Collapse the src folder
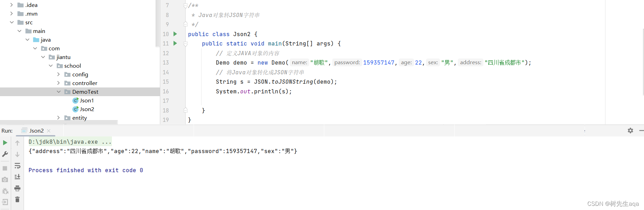The width and height of the screenshot is (644, 210). (x=12, y=22)
